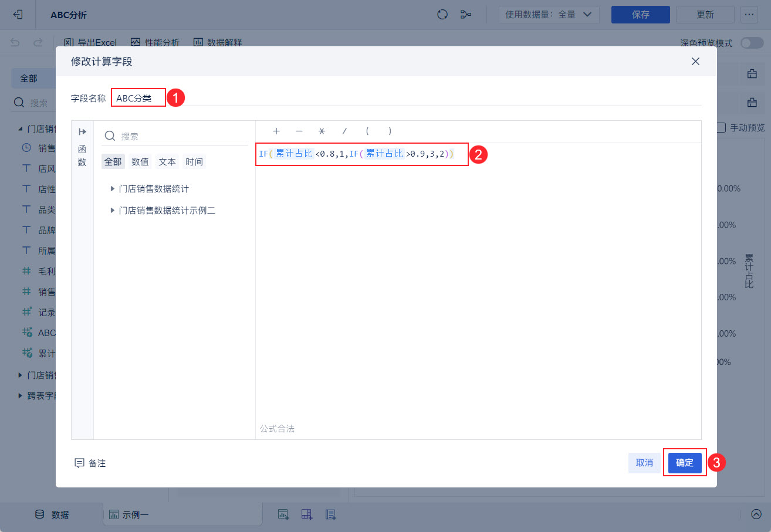Select the 店风 text field
The image size is (771, 532).
[38, 168]
